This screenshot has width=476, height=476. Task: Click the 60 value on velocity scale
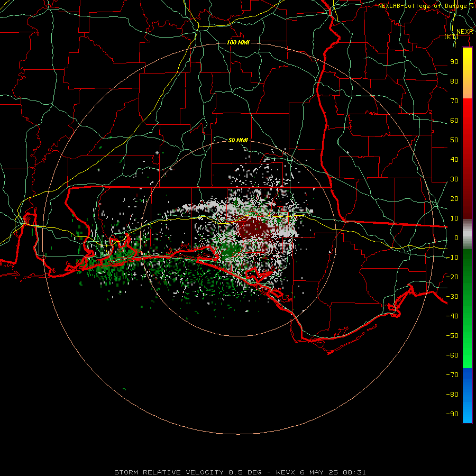click(x=454, y=121)
